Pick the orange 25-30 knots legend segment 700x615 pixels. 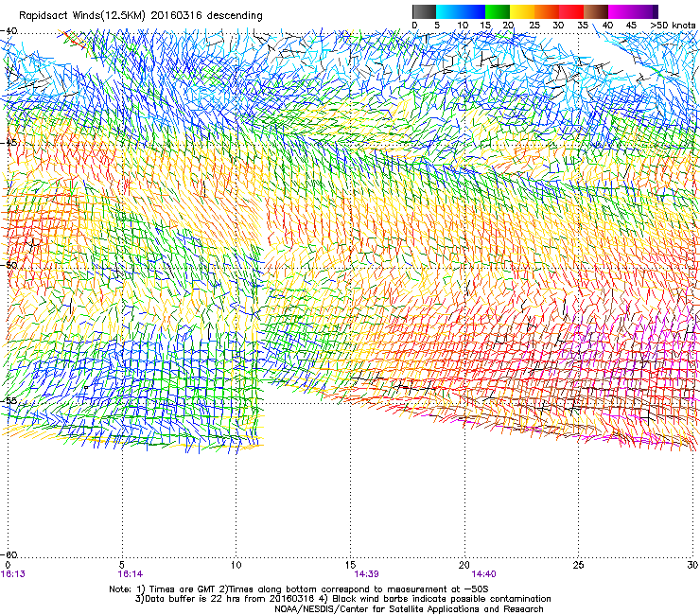click(x=547, y=11)
